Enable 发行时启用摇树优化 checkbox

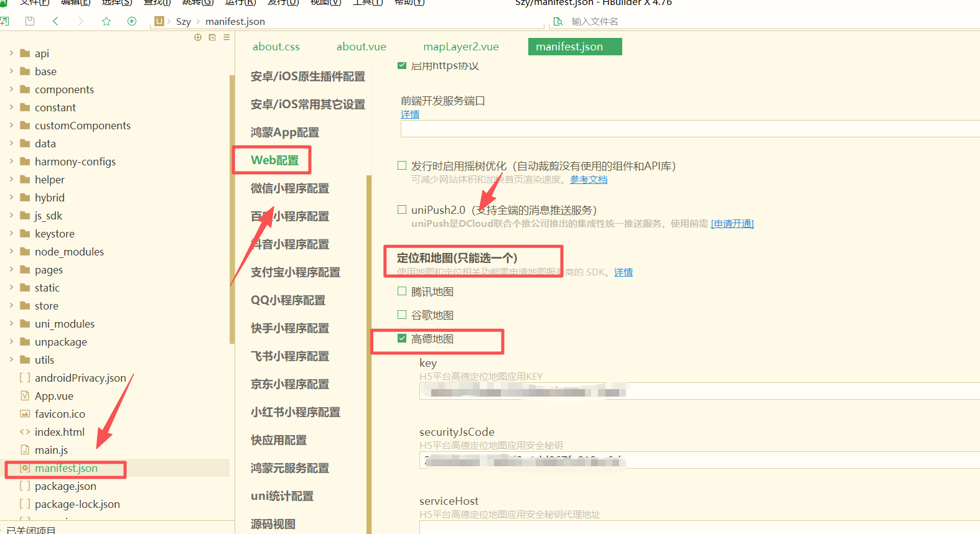[402, 165]
